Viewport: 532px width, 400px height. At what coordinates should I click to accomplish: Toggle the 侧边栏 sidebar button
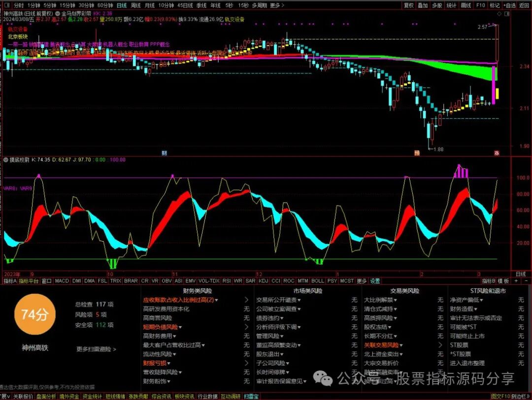click(x=521, y=396)
